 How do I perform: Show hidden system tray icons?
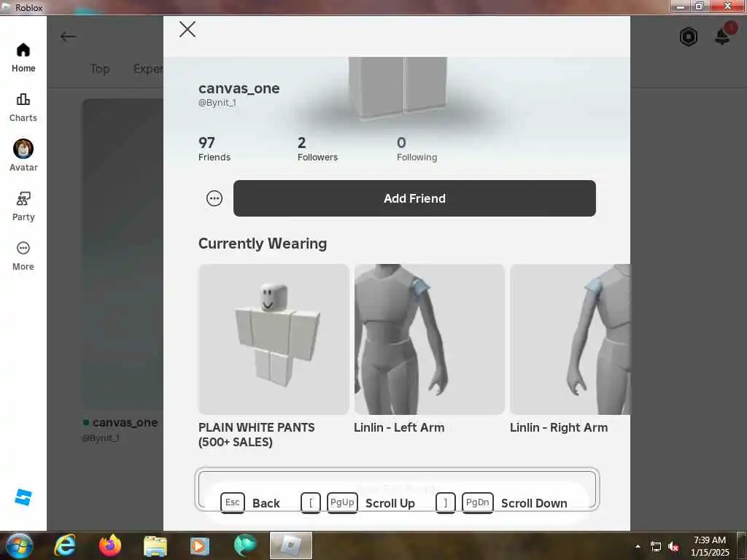tap(638, 546)
